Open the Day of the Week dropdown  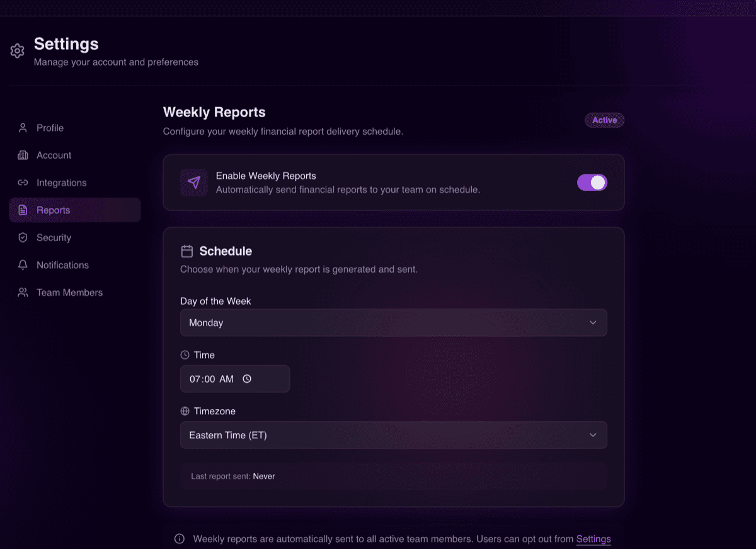(393, 322)
